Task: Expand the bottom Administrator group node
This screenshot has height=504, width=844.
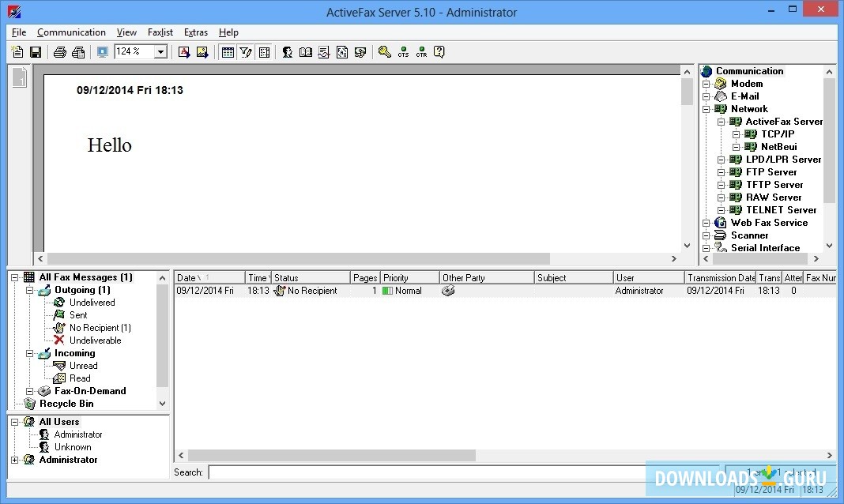Action: click(14, 460)
